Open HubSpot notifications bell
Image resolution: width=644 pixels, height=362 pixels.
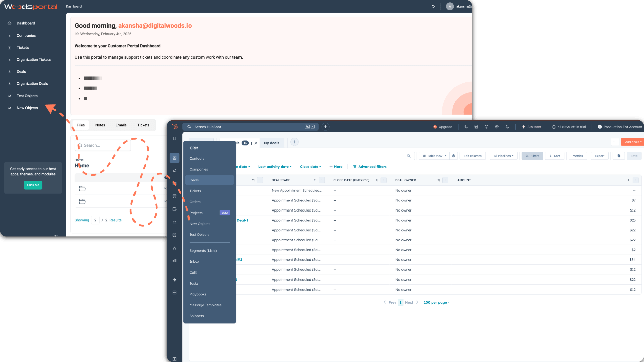(507, 127)
